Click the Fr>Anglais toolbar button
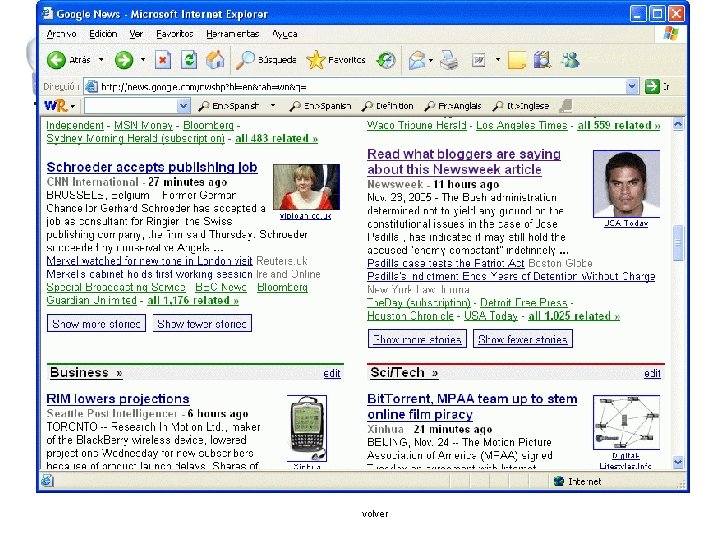Screen dimensions: 720x540 pos(453,106)
